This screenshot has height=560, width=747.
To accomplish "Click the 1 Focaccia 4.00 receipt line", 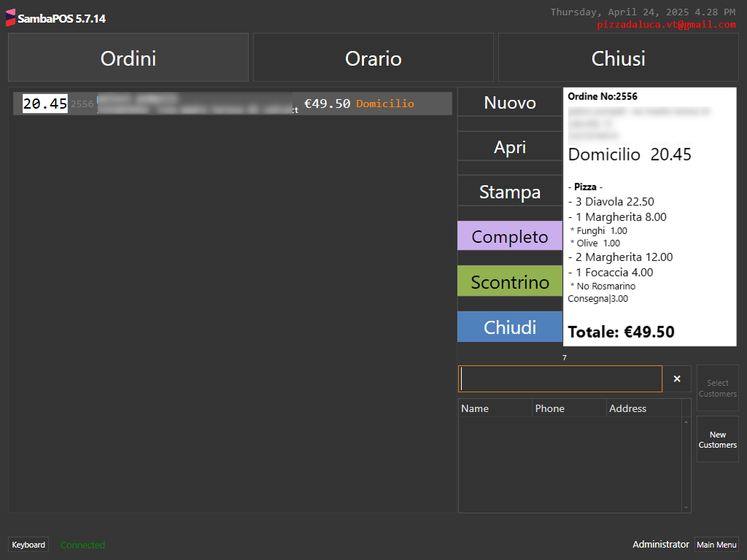I will pos(611,273).
